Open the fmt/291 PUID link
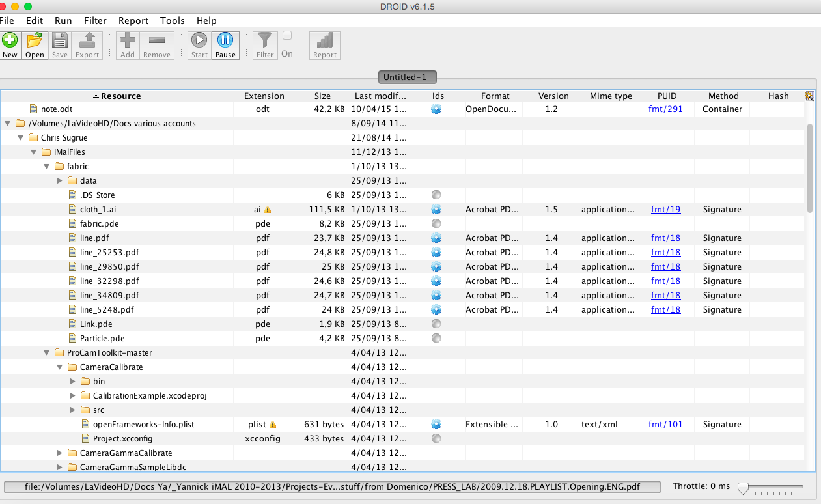The width and height of the screenshot is (821, 504). pyautogui.click(x=665, y=109)
